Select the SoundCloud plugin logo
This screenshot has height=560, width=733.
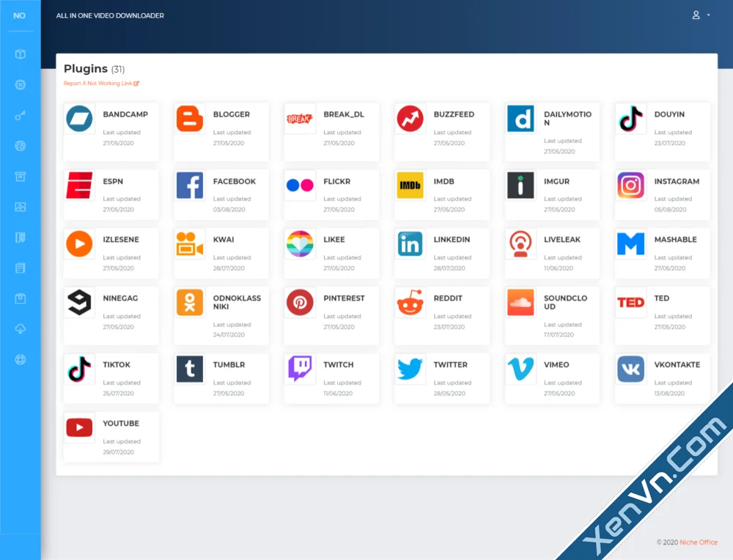(520, 303)
